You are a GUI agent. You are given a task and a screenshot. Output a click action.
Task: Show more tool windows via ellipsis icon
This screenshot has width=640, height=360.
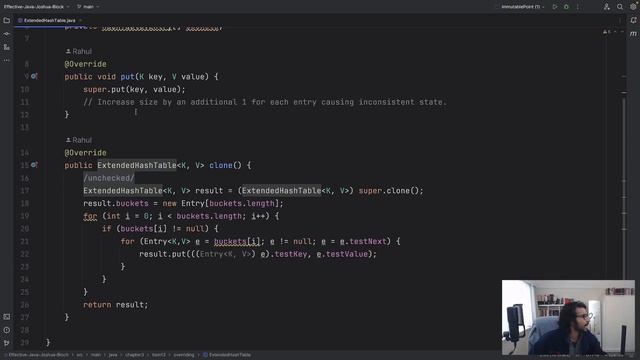(7, 60)
